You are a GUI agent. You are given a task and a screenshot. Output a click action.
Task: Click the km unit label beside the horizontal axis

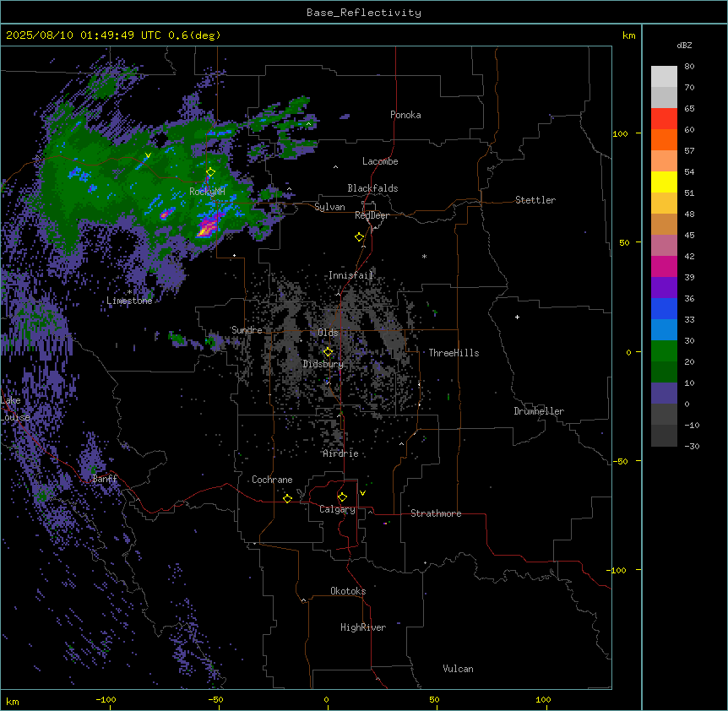click(x=13, y=701)
